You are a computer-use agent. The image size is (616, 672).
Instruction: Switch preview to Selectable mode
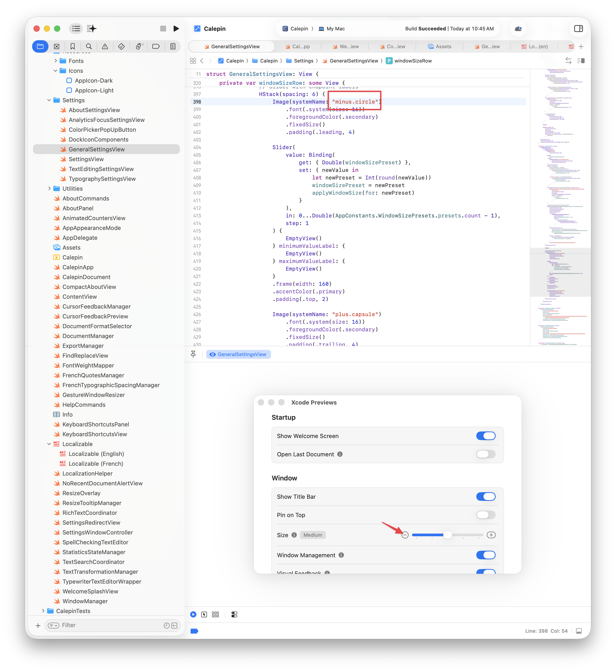click(204, 614)
